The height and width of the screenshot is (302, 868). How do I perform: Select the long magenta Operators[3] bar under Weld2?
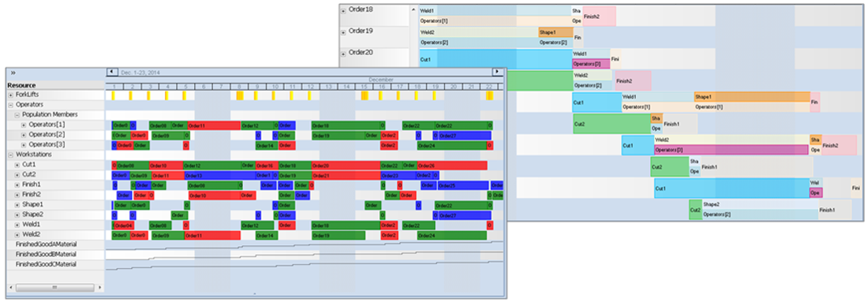[731, 150]
